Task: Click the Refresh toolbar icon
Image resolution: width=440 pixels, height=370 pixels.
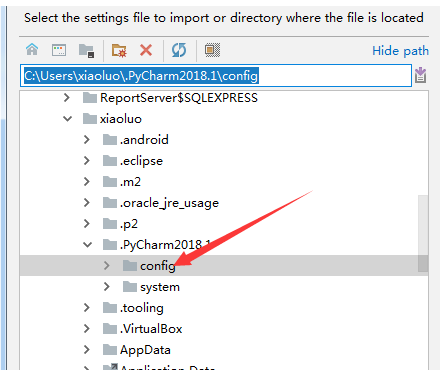Action: pyautogui.click(x=179, y=50)
